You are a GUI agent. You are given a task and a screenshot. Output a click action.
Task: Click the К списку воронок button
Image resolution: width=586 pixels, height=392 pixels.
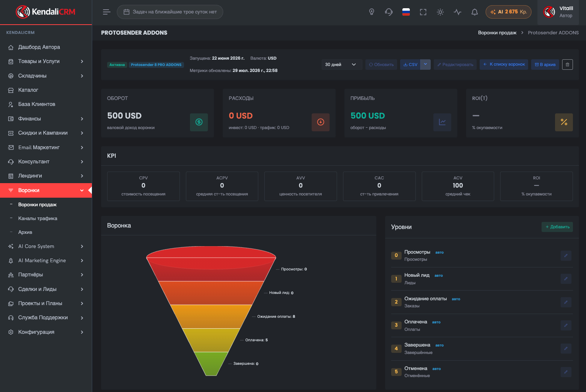click(x=504, y=65)
